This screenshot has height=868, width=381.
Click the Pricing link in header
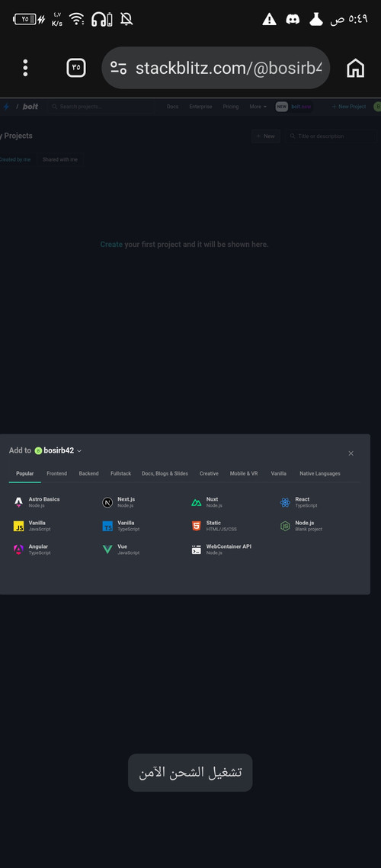coord(230,106)
